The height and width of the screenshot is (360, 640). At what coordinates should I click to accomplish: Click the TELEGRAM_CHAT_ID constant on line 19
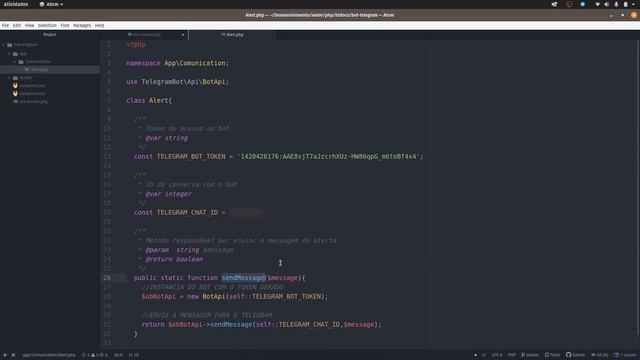[x=187, y=213]
